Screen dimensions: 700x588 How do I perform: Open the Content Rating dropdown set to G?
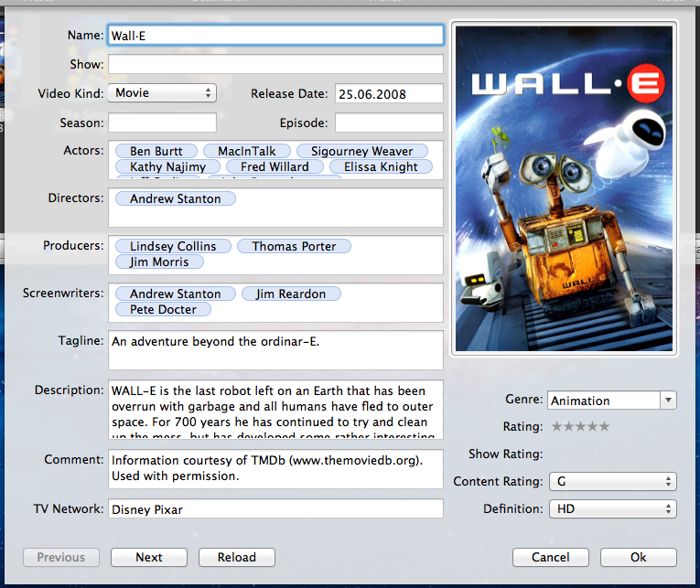[x=613, y=481]
